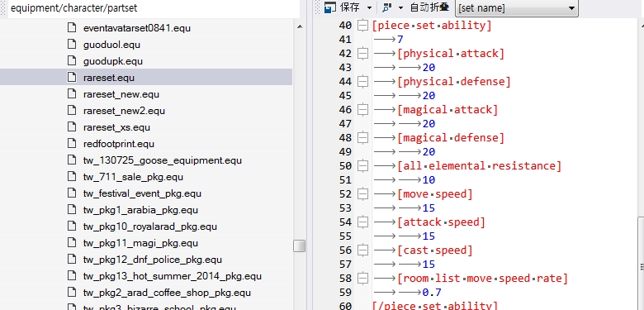The image size is (644, 310).
Task: Click the value 0.7 on line 59
Action: [x=432, y=293]
